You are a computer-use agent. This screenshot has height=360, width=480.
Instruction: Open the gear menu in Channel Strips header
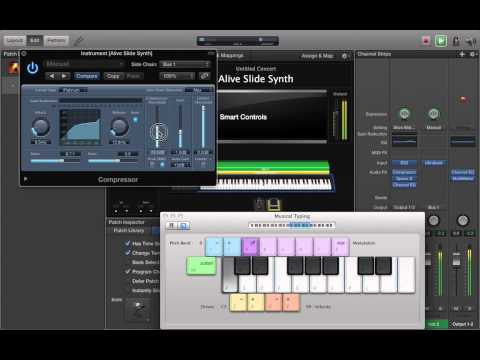(473, 54)
